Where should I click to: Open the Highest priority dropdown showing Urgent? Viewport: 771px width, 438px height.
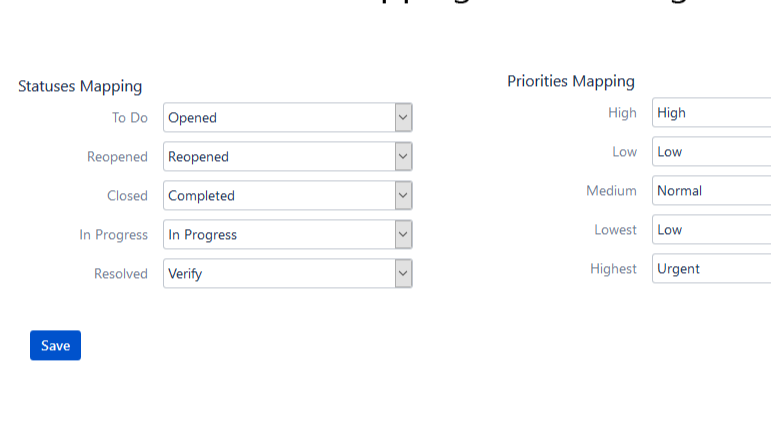pos(710,269)
